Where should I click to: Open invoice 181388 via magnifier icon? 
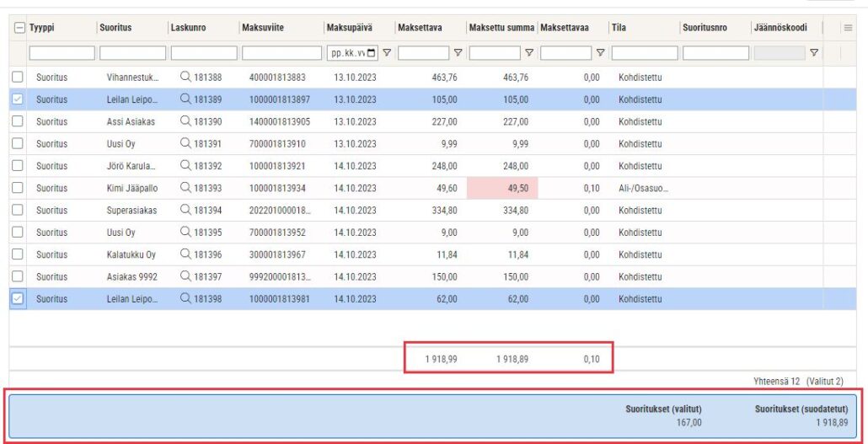click(x=185, y=78)
